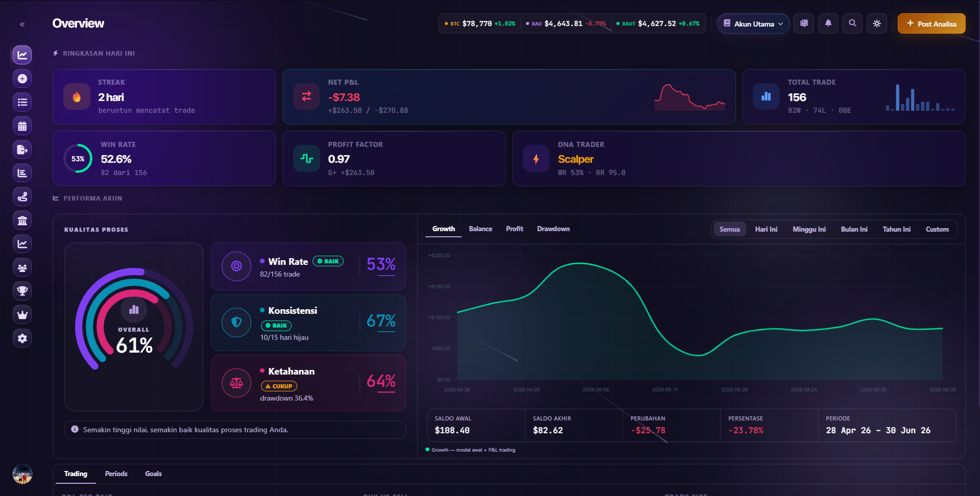
Task: Click the XAUT price ticker
Action: pyautogui.click(x=658, y=23)
